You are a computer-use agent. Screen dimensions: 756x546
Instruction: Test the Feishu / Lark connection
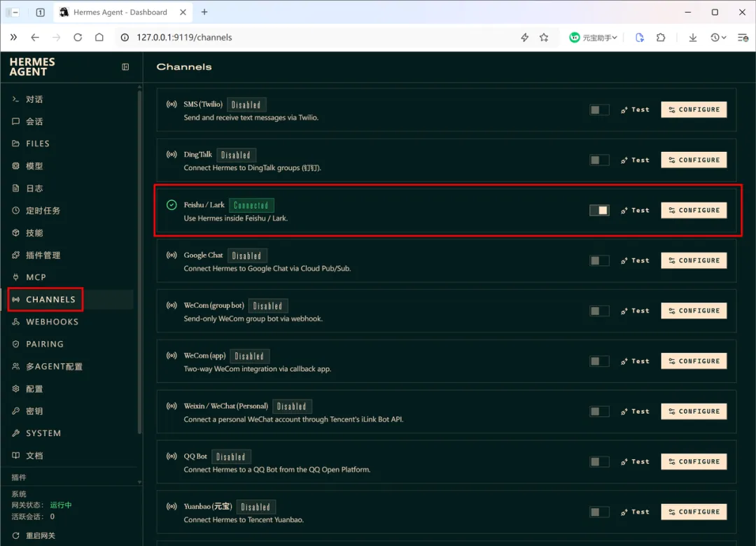[x=635, y=210]
